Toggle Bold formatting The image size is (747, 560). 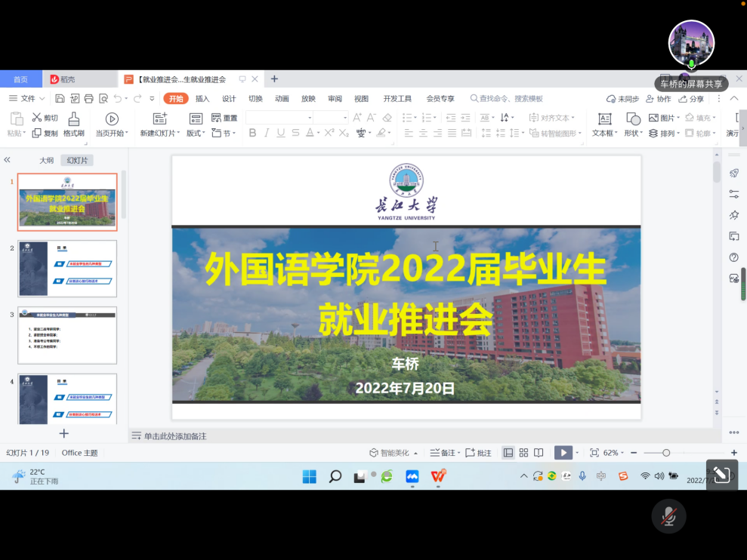click(252, 133)
